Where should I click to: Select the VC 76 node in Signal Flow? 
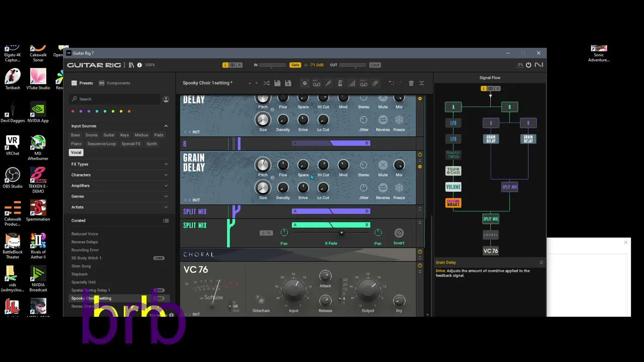pyautogui.click(x=491, y=251)
